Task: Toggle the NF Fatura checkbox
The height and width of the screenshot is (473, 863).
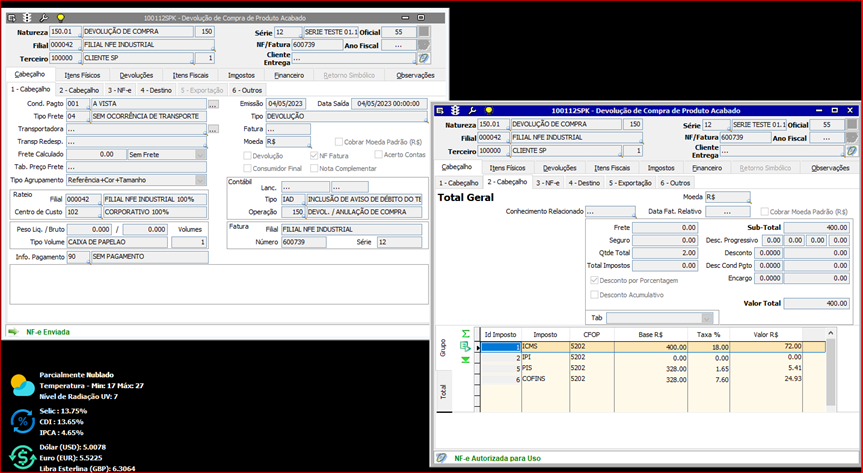Action: [312, 155]
